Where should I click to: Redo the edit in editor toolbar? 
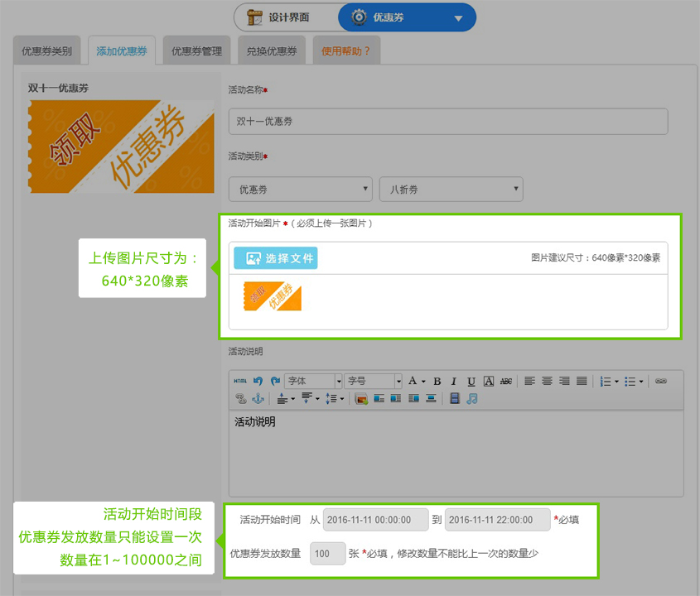coord(274,382)
